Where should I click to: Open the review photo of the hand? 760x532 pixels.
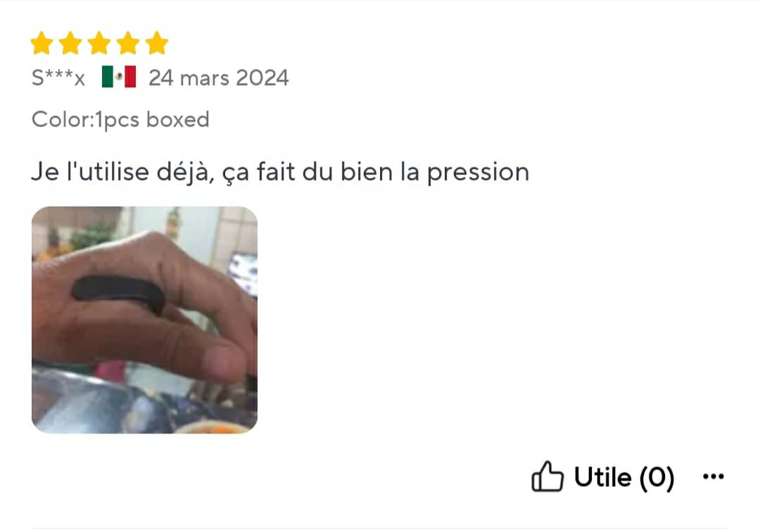(x=144, y=319)
